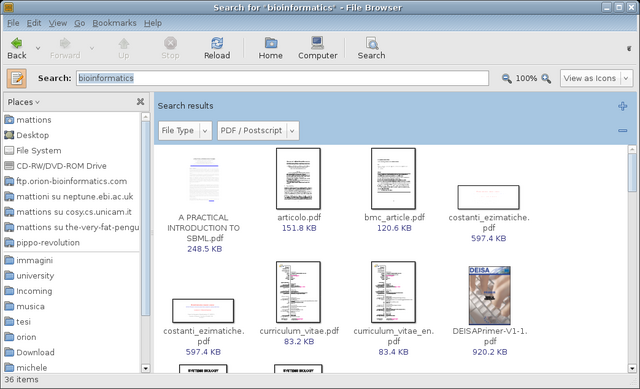Click the bioinformatics search text field
Screen dimensions: 640x389
tap(282, 78)
